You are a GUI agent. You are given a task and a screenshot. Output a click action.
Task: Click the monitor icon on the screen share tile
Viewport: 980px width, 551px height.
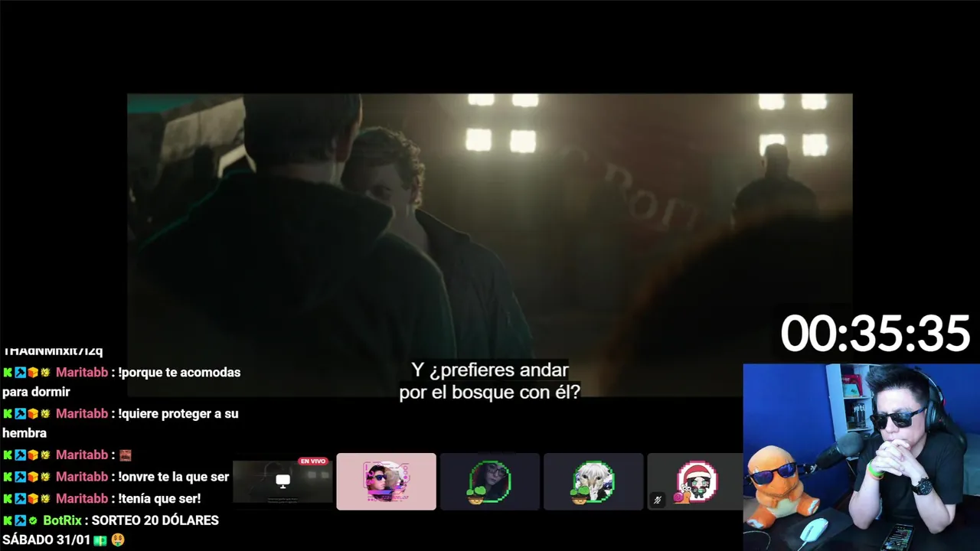[x=283, y=481]
